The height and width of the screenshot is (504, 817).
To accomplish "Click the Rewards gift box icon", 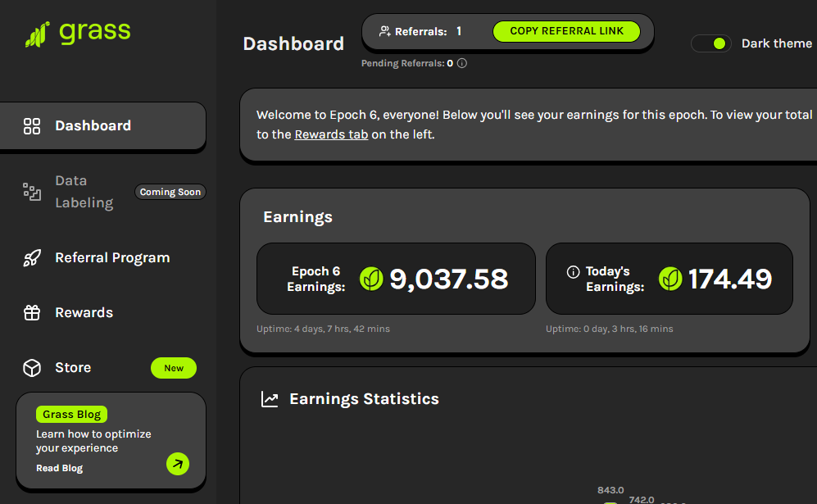I will click(32, 313).
